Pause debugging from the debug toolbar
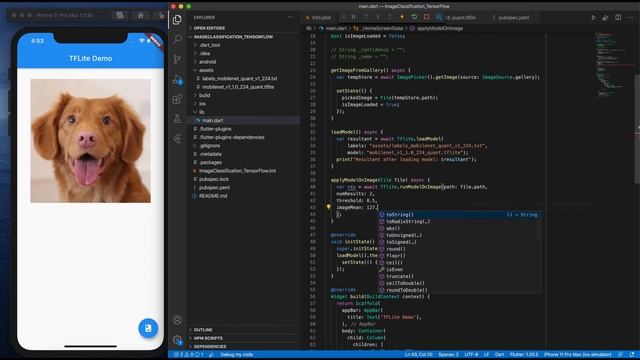640x360 pixels. [353, 17]
